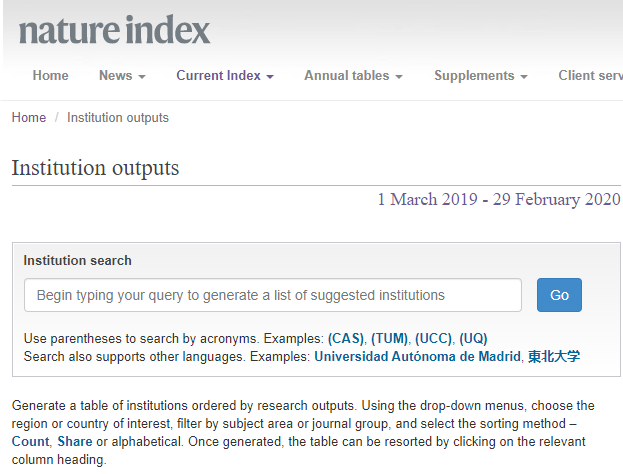The width and height of the screenshot is (623, 474).
Task: Try the (UQ) acronym example
Action: pyautogui.click(x=474, y=338)
